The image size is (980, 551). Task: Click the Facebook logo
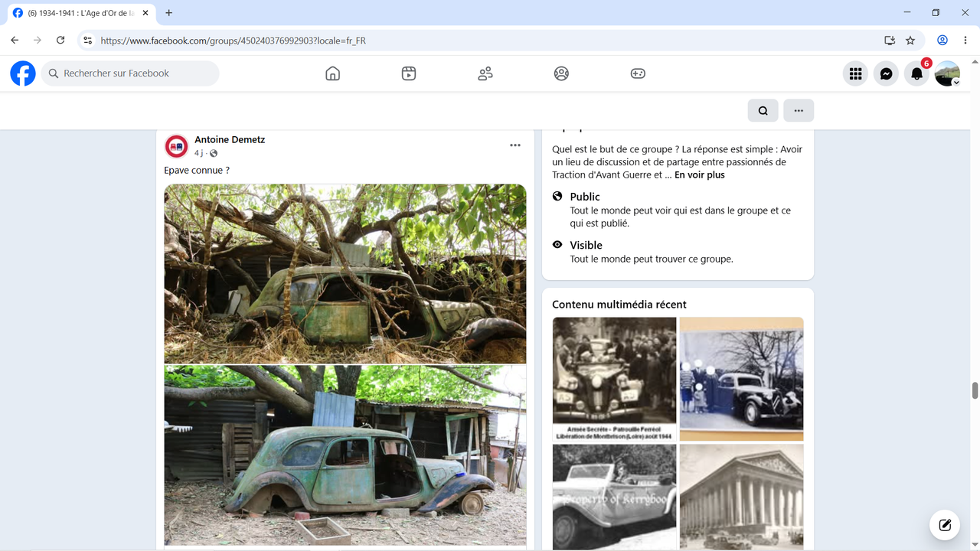coord(23,73)
